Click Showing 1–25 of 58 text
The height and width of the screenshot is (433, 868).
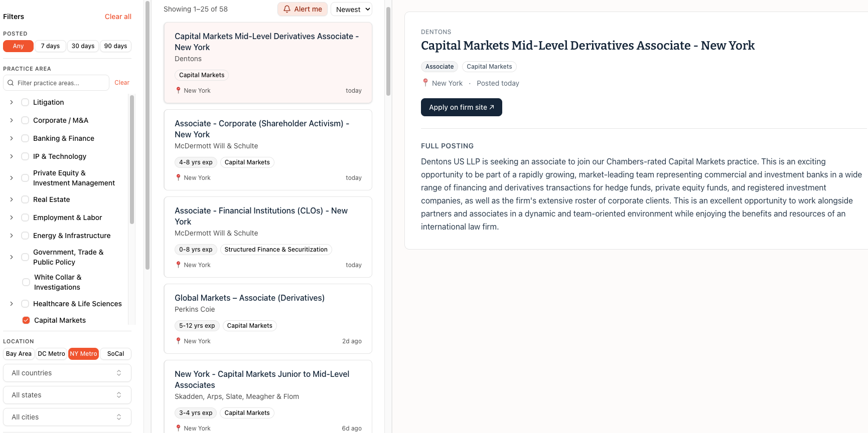(x=196, y=9)
